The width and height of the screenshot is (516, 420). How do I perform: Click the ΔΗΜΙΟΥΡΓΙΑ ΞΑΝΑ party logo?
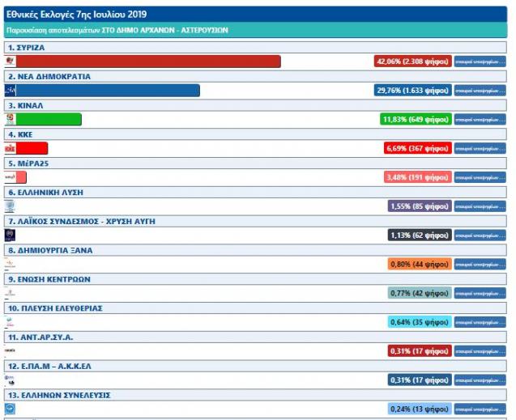click(11, 264)
